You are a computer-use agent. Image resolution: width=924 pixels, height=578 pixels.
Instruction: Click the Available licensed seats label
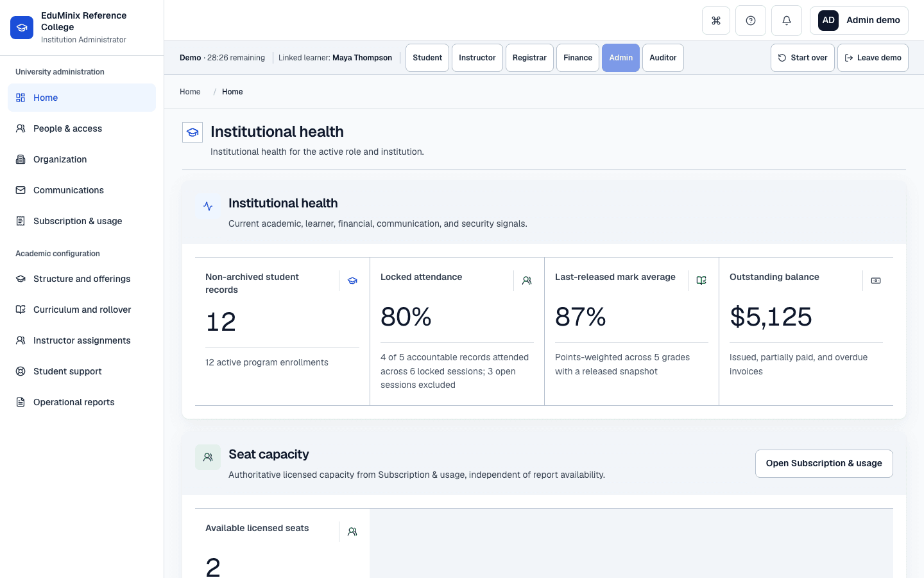[257, 528]
